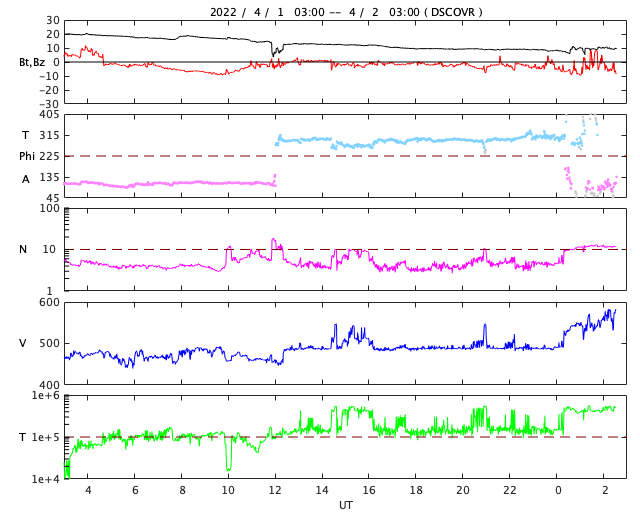Click the 'UT' x-axis label

coord(345,505)
